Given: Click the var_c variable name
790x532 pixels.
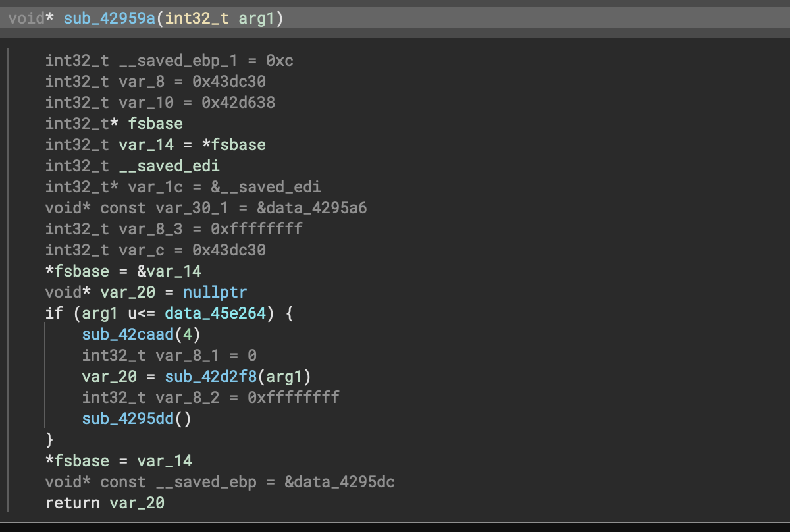Looking at the screenshot, I should point(142,250).
